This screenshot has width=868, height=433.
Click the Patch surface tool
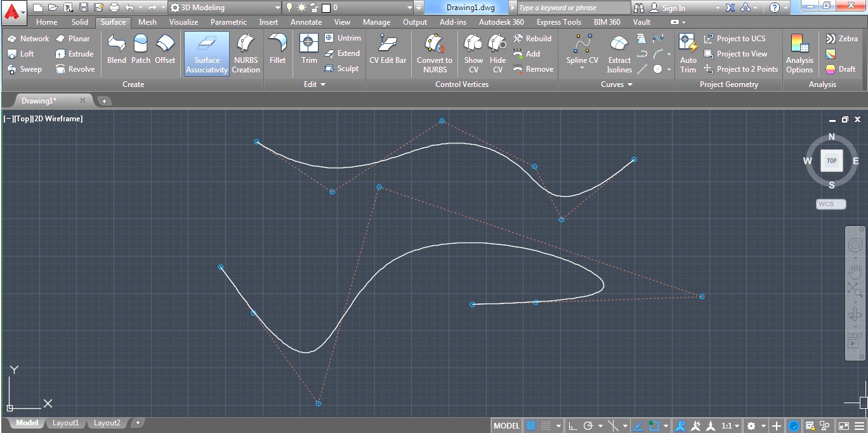coord(141,50)
